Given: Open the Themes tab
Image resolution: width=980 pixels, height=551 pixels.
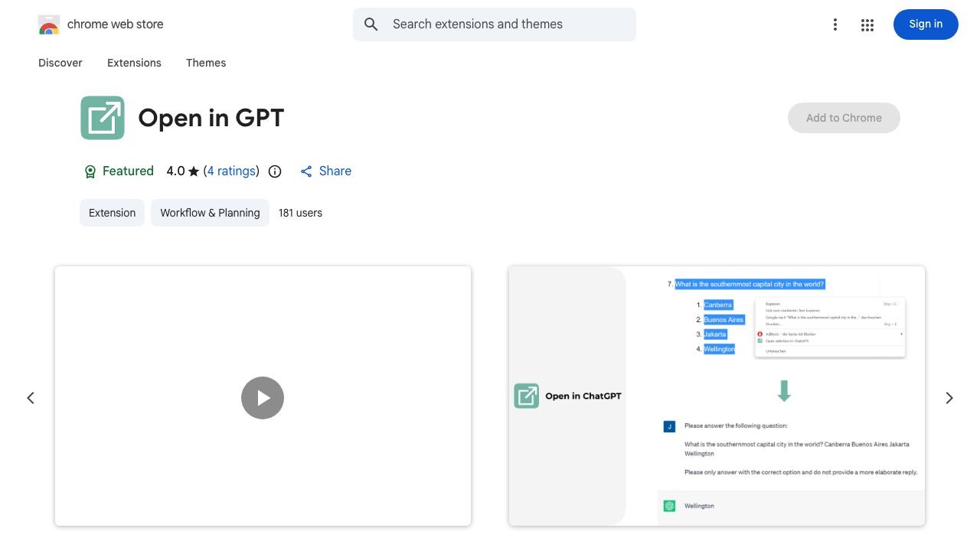Looking at the screenshot, I should pos(206,63).
